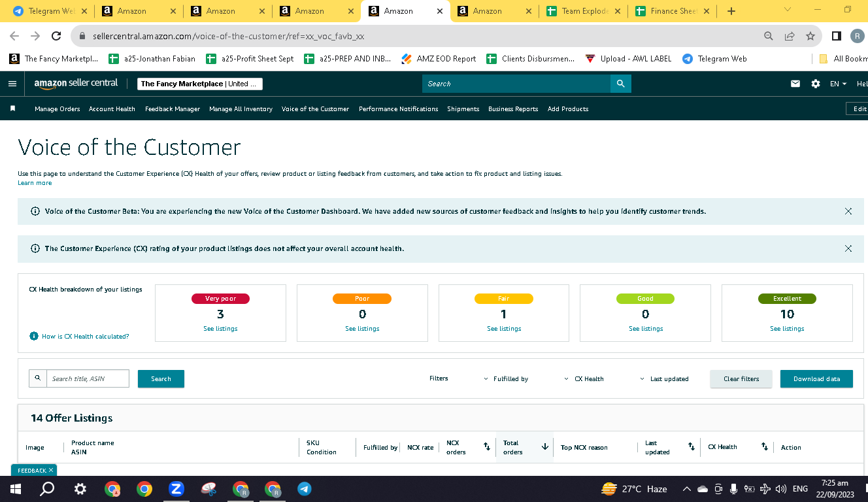
Task: Go to Account Health
Action: coord(112,109)
